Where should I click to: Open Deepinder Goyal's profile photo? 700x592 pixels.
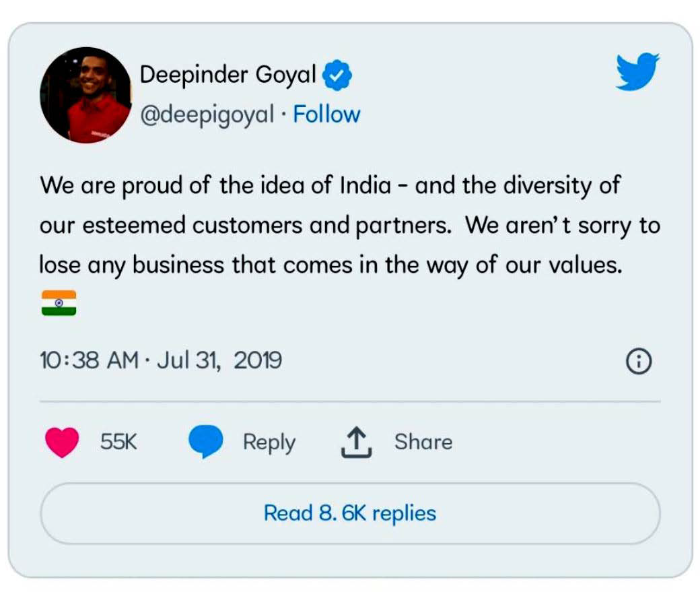tap(85, 95)
